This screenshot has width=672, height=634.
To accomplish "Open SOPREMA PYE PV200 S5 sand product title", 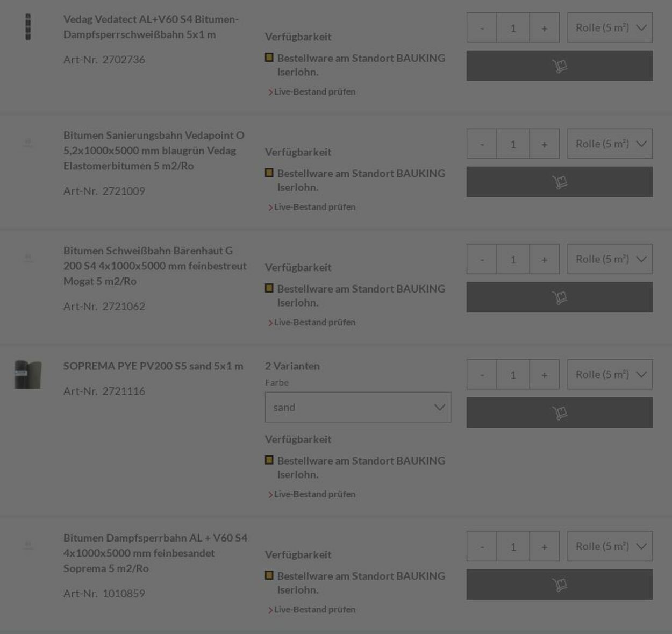I will [x=153, y=366].
